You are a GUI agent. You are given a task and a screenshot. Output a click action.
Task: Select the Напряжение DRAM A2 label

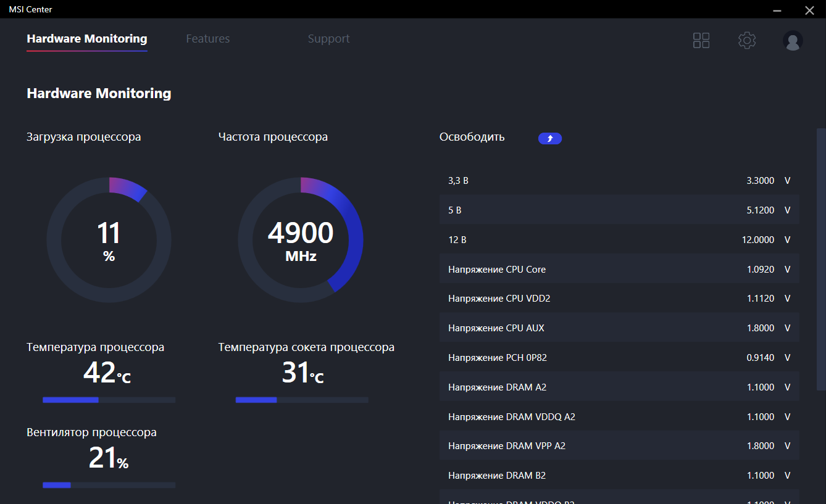pos(498,387)
